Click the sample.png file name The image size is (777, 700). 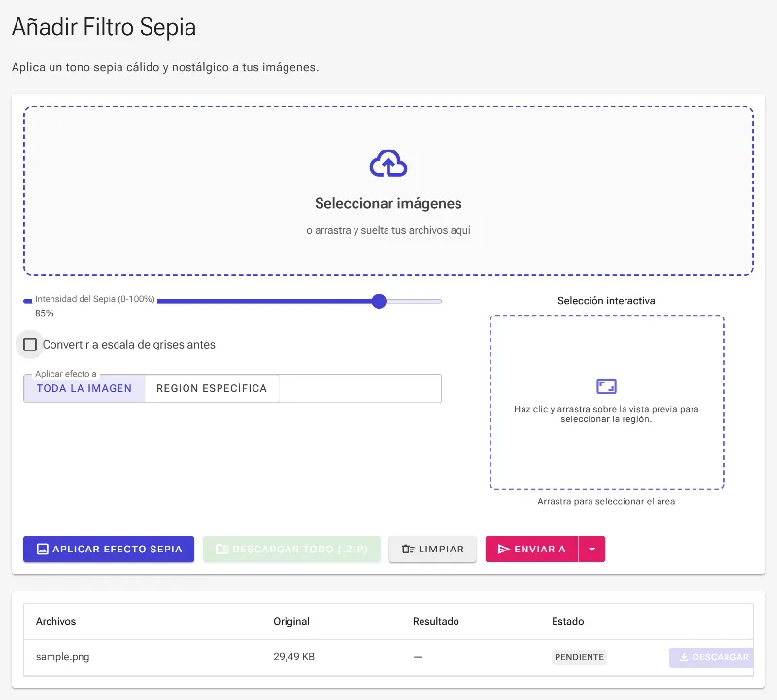click(62, 657)
